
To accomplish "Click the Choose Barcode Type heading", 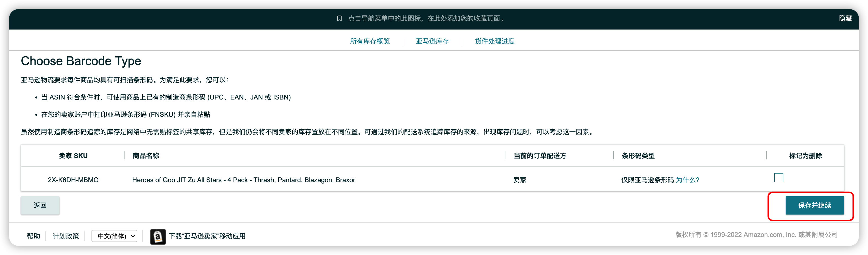I will tap(81, 61).
